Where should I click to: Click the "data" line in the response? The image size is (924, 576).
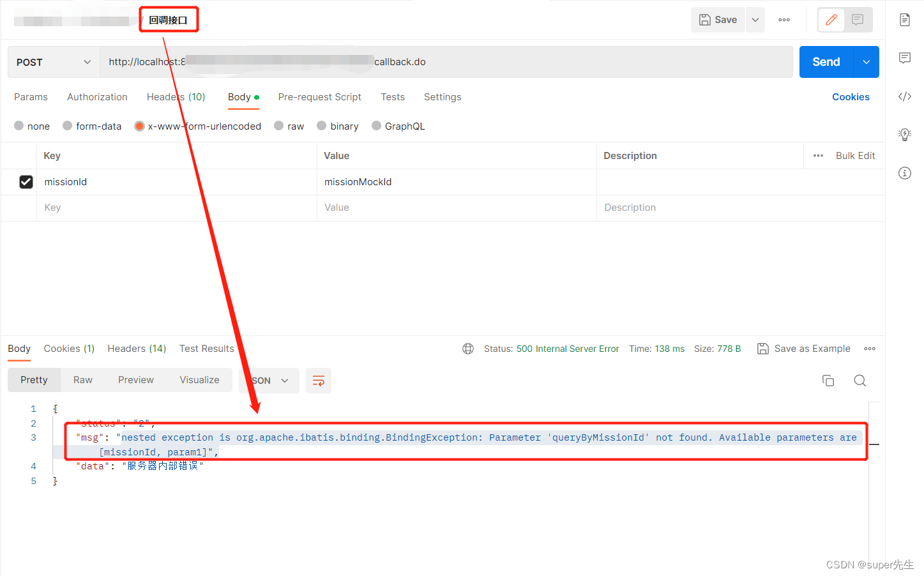pyautogui.click(x=140, y=466)
